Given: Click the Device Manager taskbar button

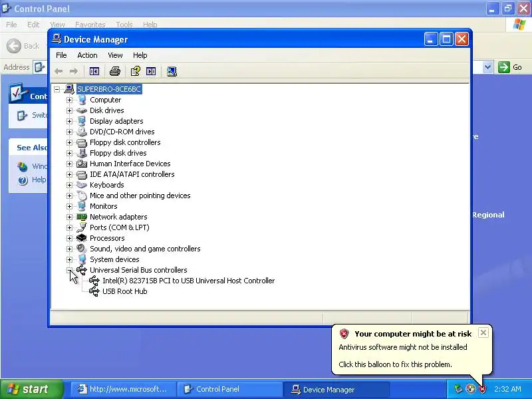Looking at the screenshot, I should tap(336, 389).
